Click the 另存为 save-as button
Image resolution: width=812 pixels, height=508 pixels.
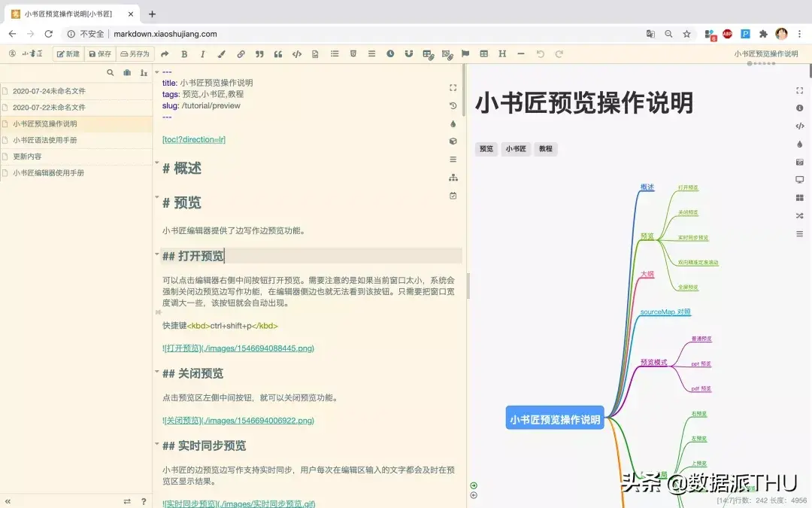click(135, 54)
